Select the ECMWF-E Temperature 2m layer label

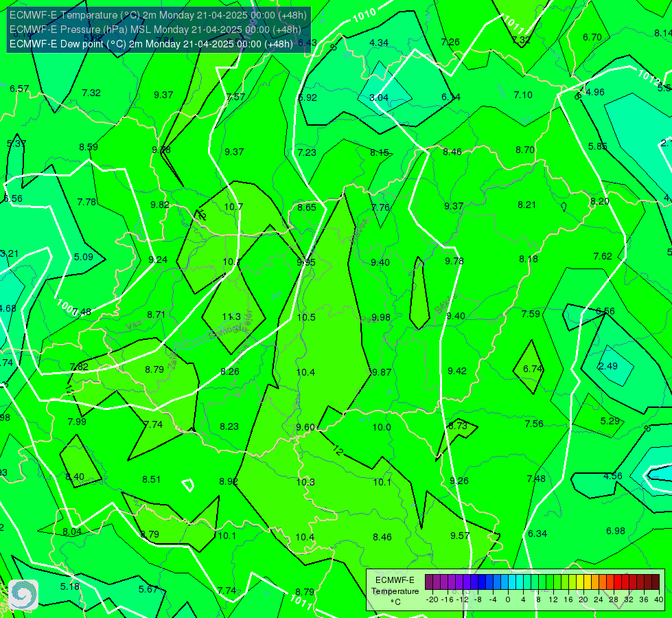158,15
